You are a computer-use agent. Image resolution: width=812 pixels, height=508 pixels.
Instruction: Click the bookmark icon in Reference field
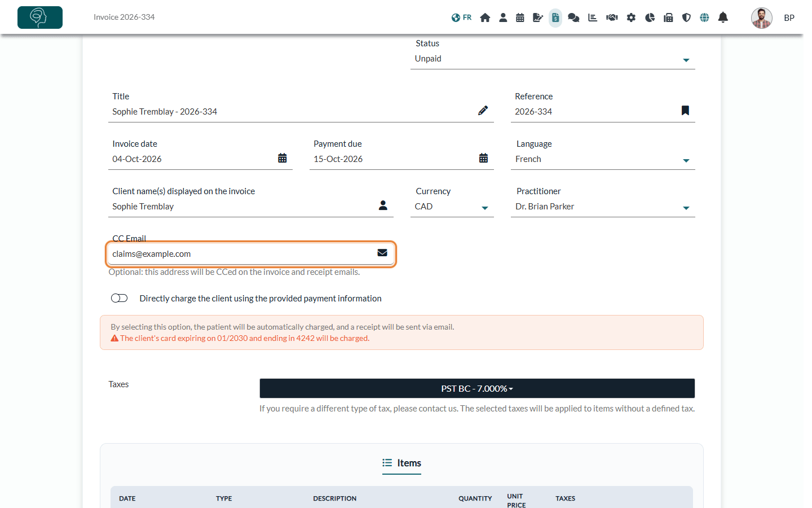coord(685,111)
